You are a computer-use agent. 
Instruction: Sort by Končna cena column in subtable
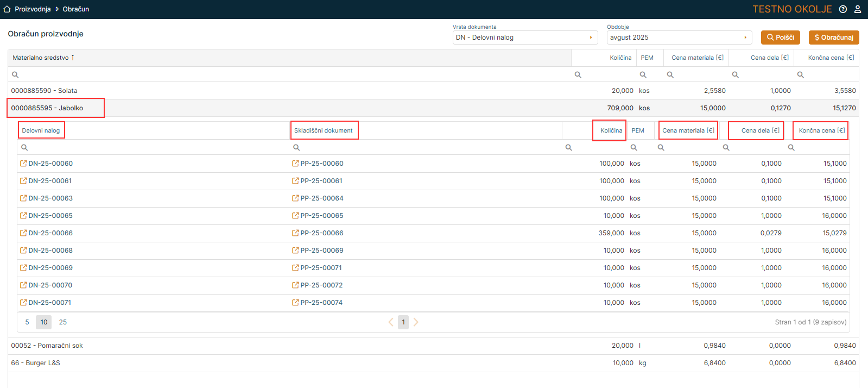point(821,130)
